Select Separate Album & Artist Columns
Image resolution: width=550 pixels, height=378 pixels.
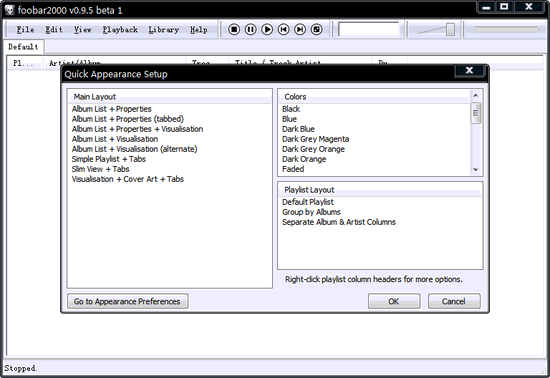click(x=339, y=222)
